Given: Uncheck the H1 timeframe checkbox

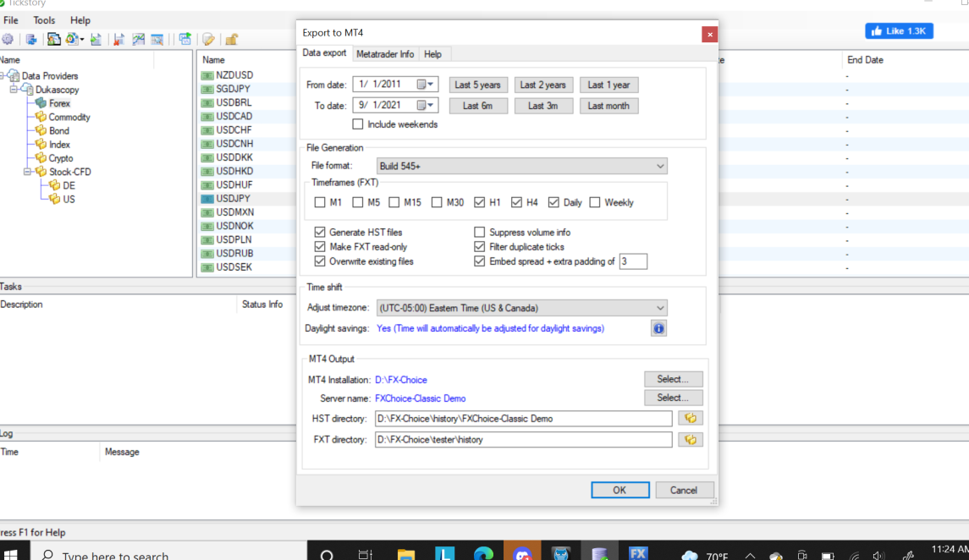Looking at the screenshot, I should click(x=480, y=202).
